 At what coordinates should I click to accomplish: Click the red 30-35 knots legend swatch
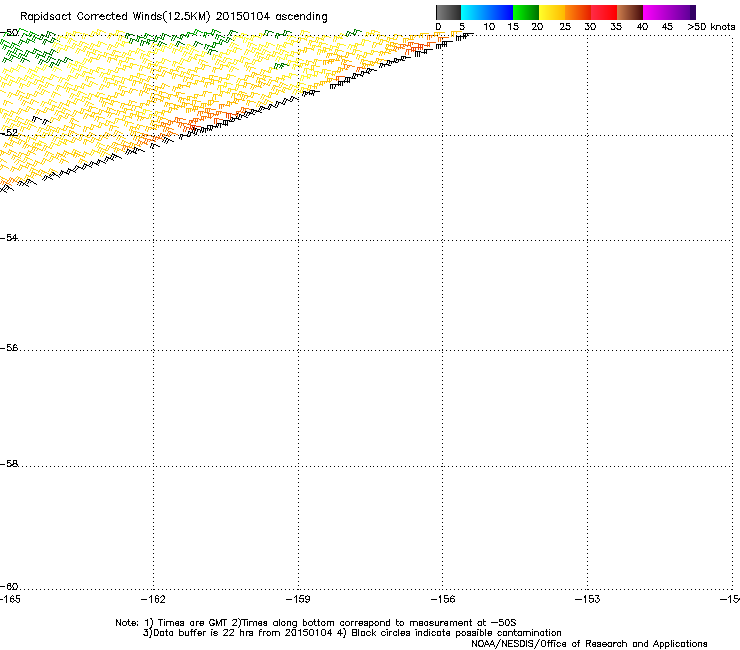[x=604, y=12]
